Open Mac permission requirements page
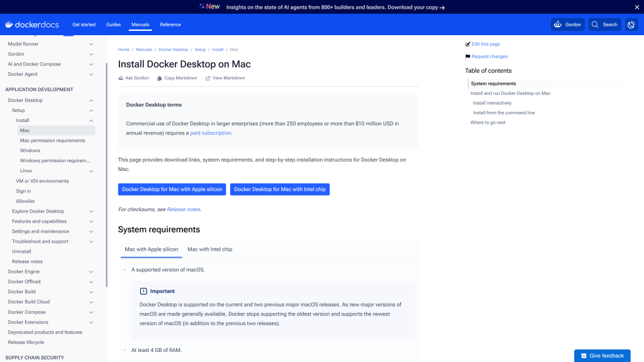The height and width of the screenshot is (362, 644). [x=53, y=140]
